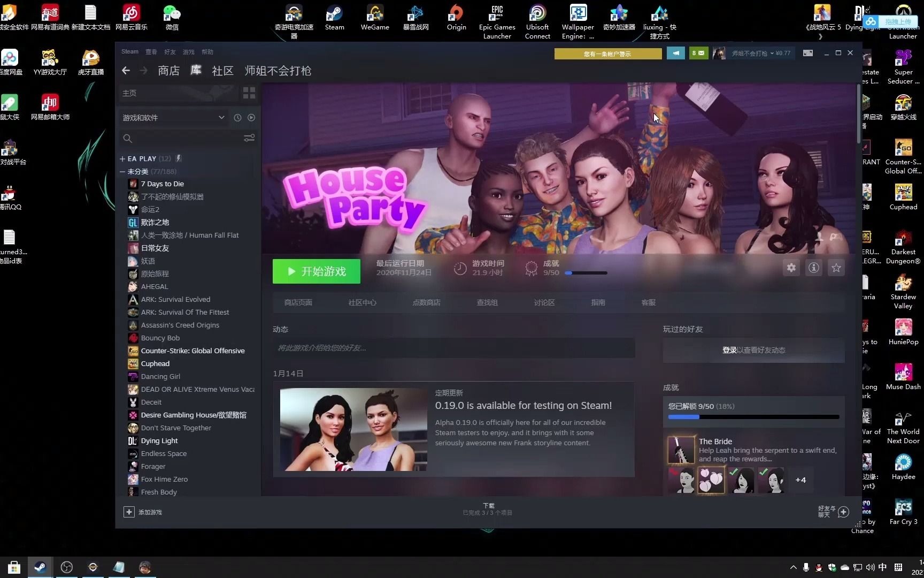Screen dimensions: 924x578
Task: Switch library to grid view icon
Action: click(x=249, y=93)
